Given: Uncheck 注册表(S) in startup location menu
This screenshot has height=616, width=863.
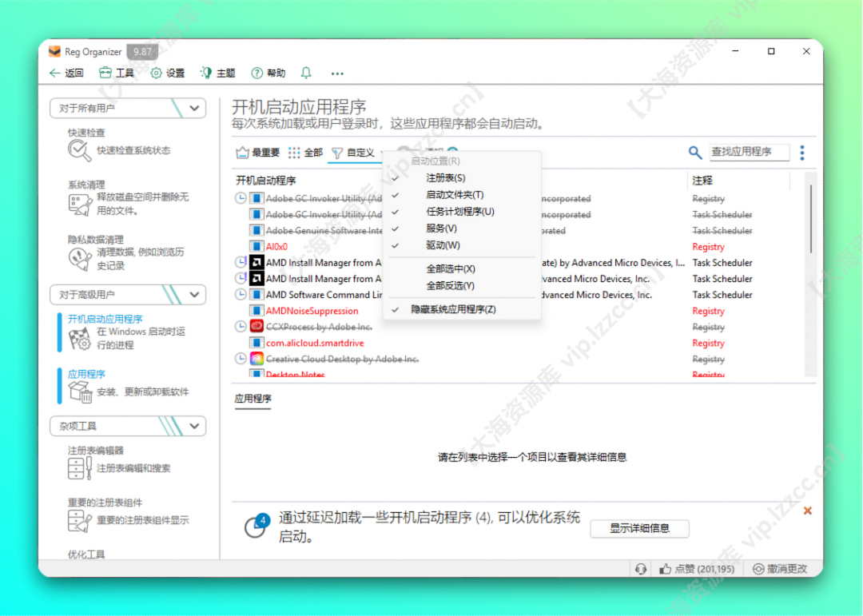Looking at the screenshot, I should coord(461,178).
